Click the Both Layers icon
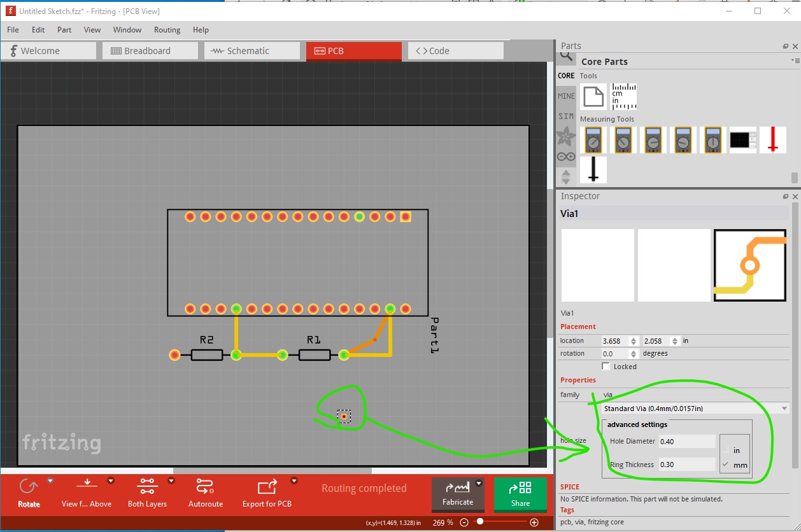Image resolution: width=801 pixels, height=532 pixels. coord(147,487)
